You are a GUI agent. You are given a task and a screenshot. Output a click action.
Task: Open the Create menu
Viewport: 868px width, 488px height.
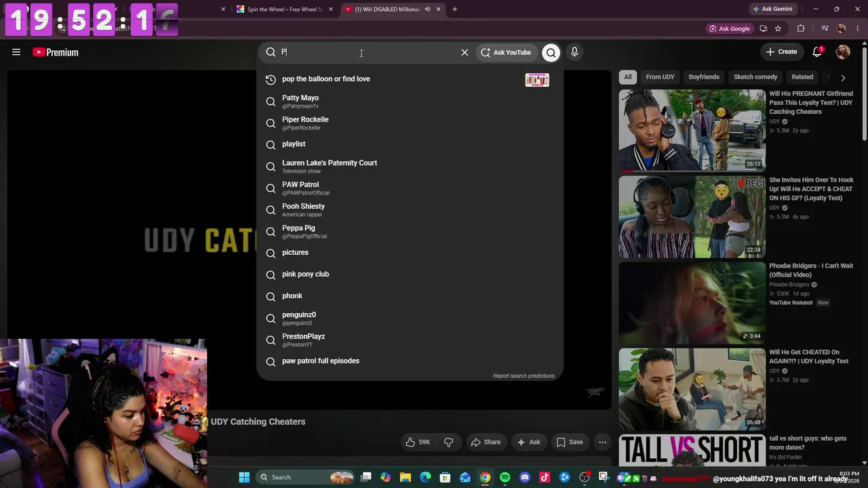point(781,52)
